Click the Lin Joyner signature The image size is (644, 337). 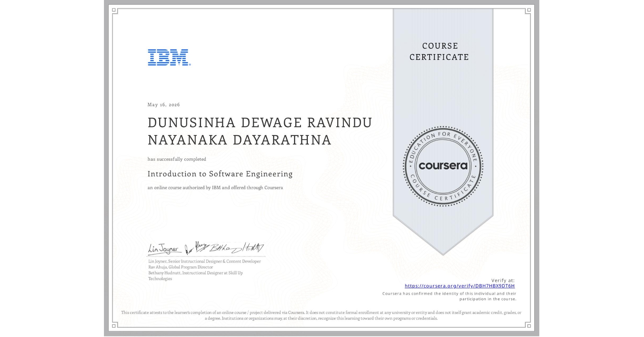[x=165, y=249]
